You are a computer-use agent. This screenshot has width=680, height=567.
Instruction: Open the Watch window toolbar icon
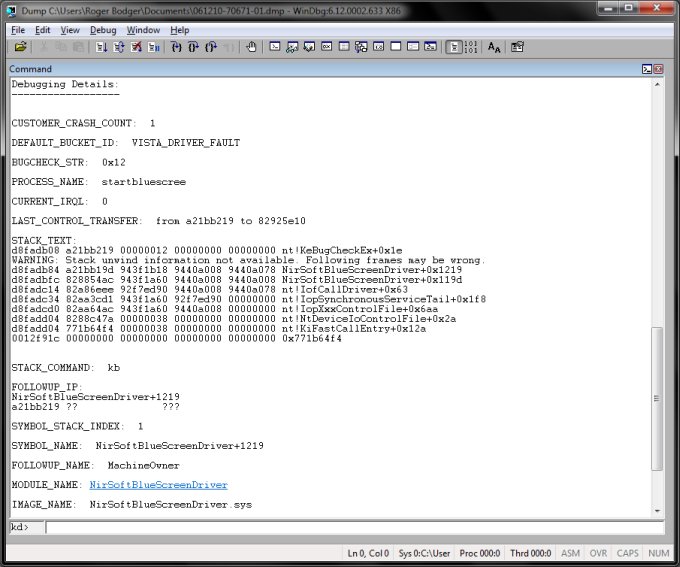(292, 46)
